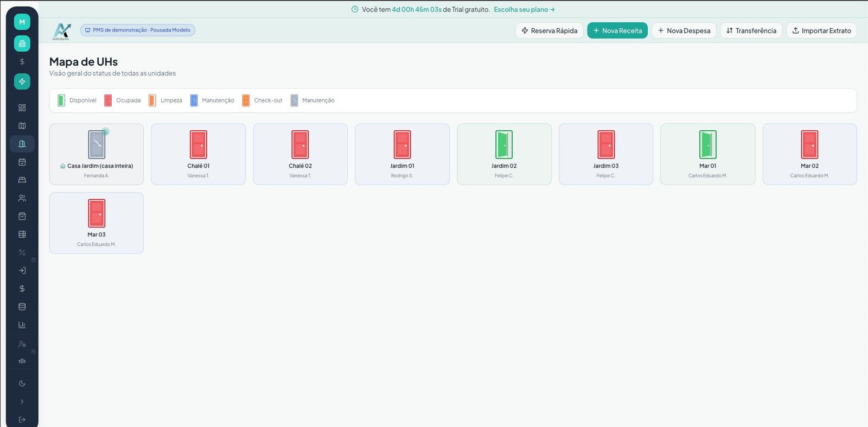Viewport: 868px width, 427px height.
Task: Click the M avatar in the sidebar
Action: (x=22, y=22)
